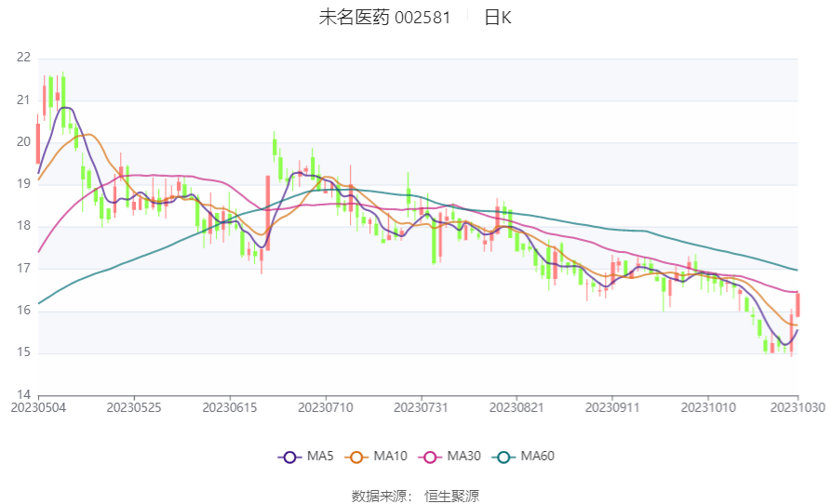Click the 数据来源 label
The height and width of the screenshot is (504, 831).
coord(380,496)
